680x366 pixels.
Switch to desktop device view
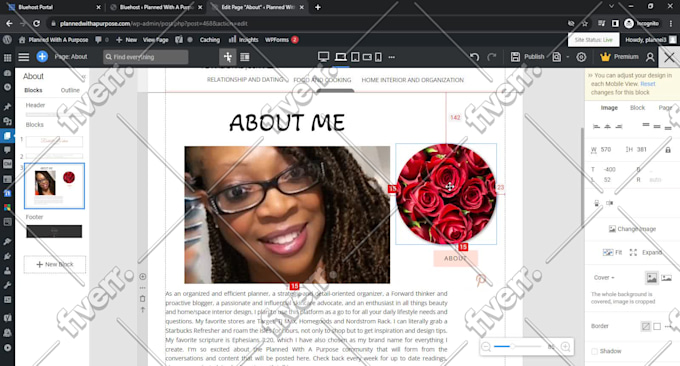(x=324, y=57)
